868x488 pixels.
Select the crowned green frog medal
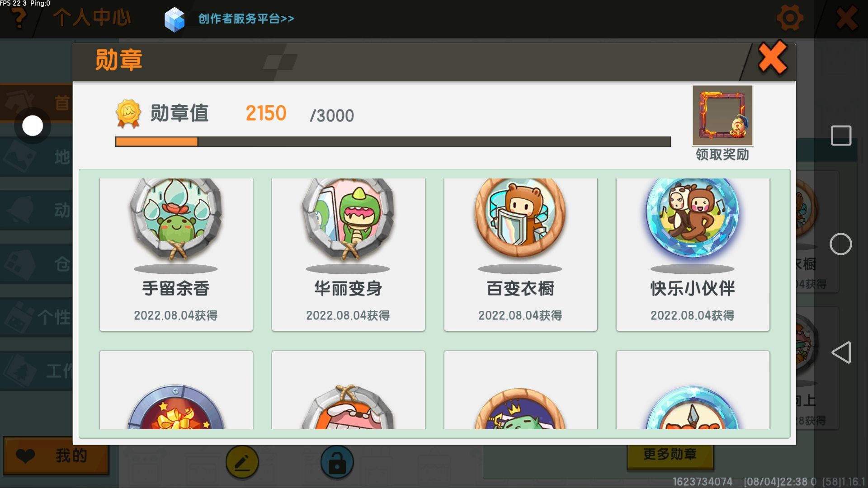520,390
